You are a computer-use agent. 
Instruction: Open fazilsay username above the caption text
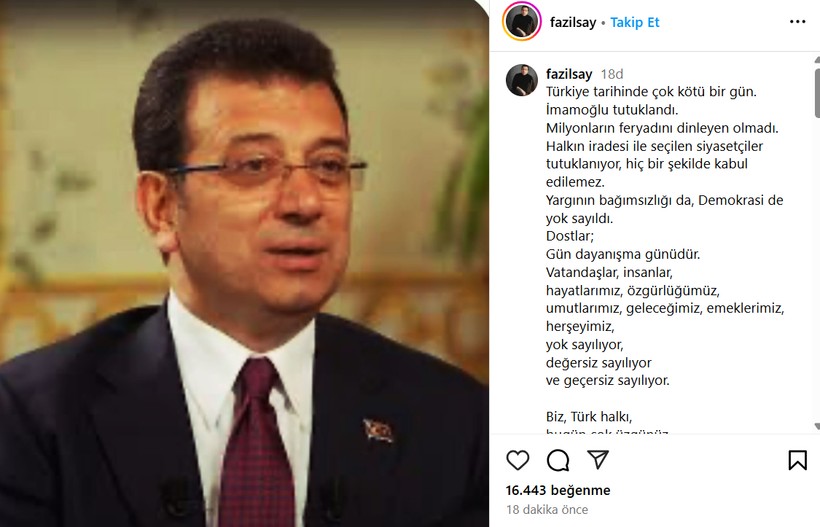569,74
